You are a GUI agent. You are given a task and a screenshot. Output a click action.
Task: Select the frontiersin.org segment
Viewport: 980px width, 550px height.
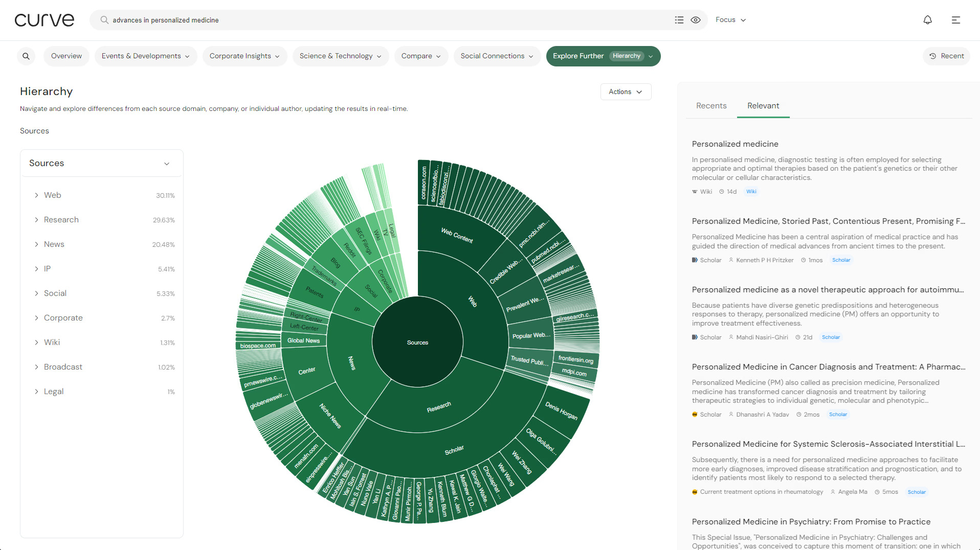pos(576,360)
